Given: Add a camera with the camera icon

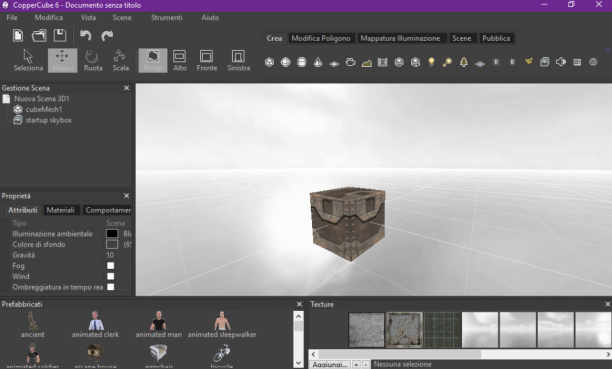Looking at the screenshot, I should pyautogui.click(x=350, y=62).
